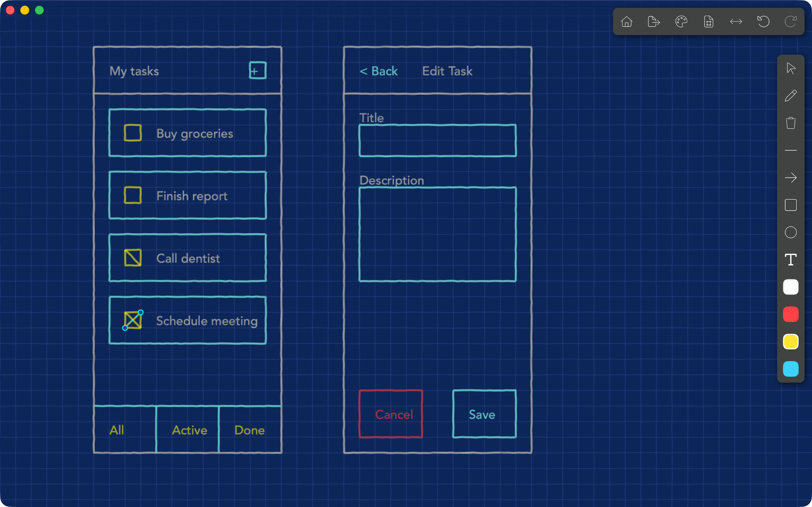Click the Save button in mockup
The image size is (812, 507).
(x=484, y=414)
